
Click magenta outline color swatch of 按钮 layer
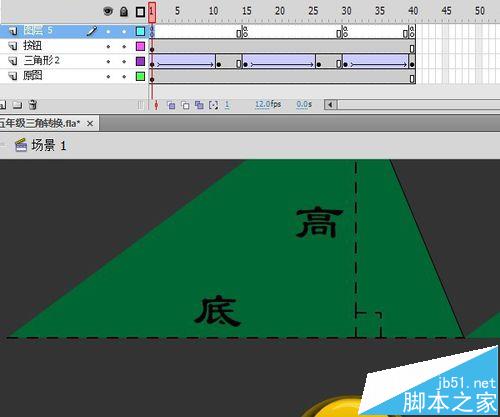click(x=140, y=46)
